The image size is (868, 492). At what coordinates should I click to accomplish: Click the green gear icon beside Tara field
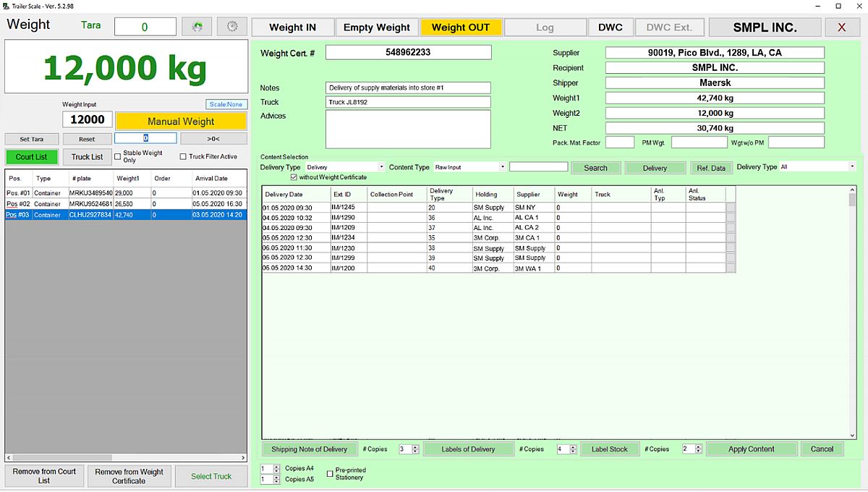pos(197,27)
